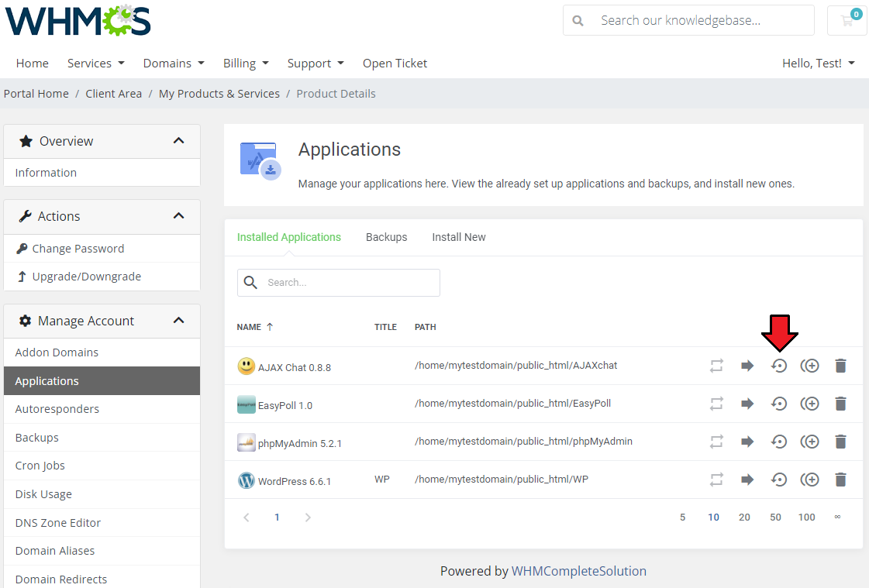
Task: Switch to the Install New tab
Action: pos(459,237)
